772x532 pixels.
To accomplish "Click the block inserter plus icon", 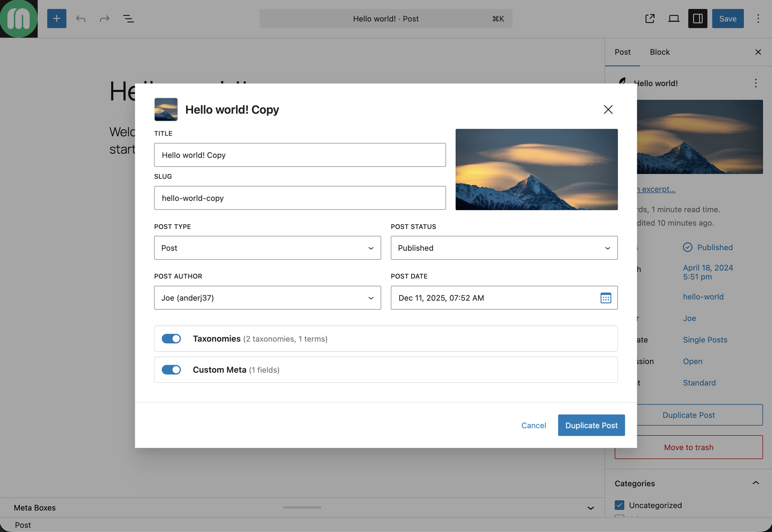I will pos(57,19).
